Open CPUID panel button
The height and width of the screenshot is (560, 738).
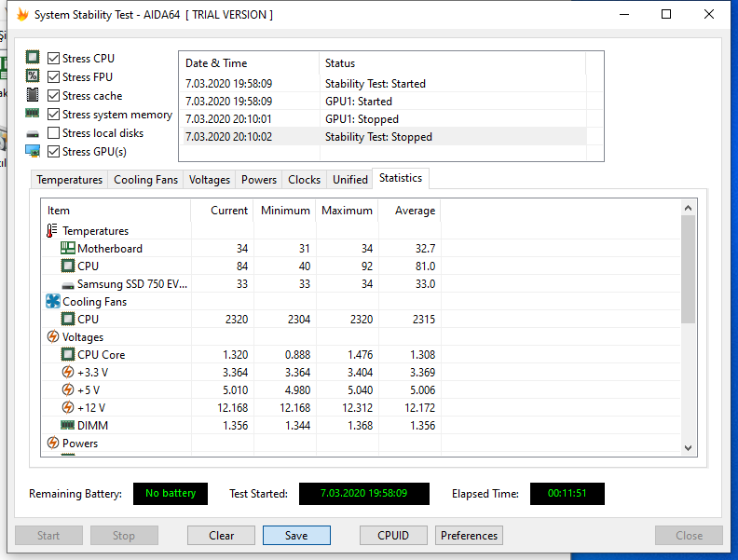pyautogui.click(x=393, y=536)
